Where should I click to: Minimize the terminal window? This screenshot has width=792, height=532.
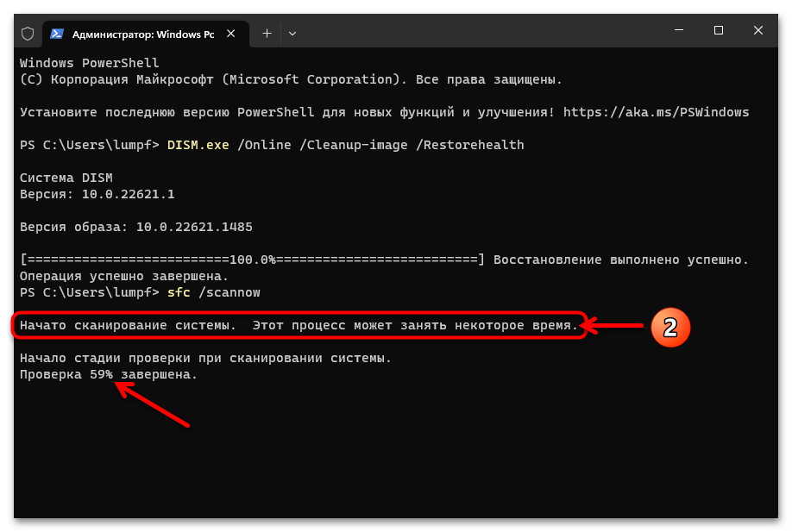[x=679, y=30]
